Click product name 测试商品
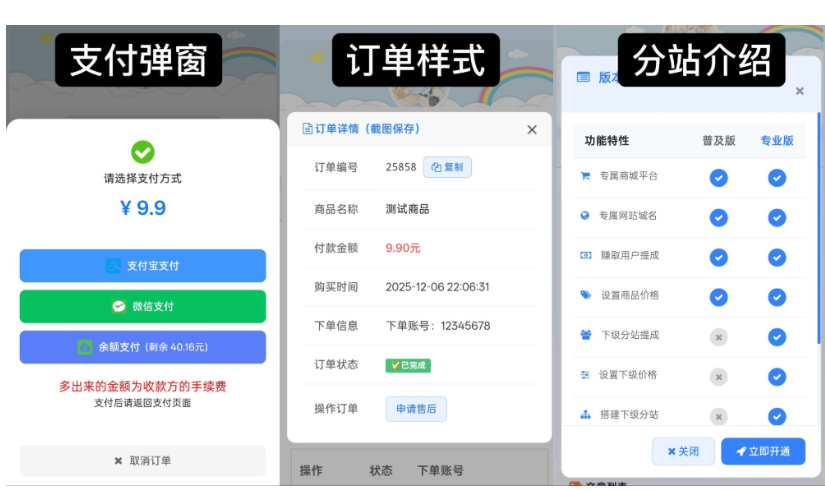825x490 pixels. (x=407, y=209)
